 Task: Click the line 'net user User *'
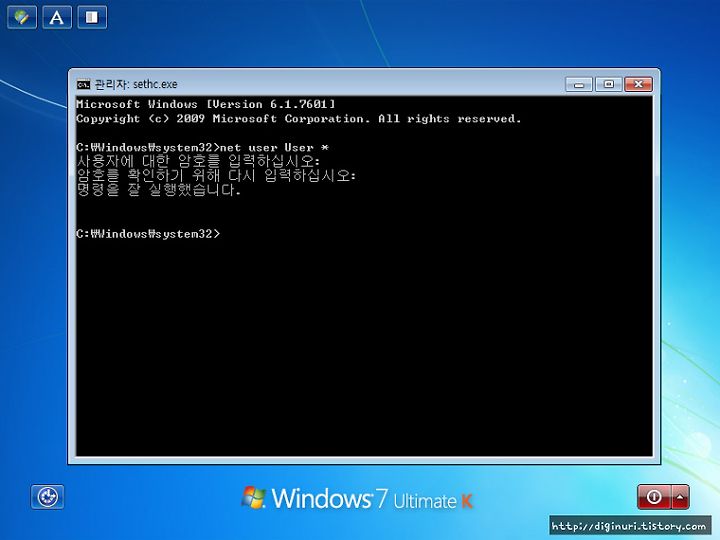pyautogui.click(x=275, y=147)
